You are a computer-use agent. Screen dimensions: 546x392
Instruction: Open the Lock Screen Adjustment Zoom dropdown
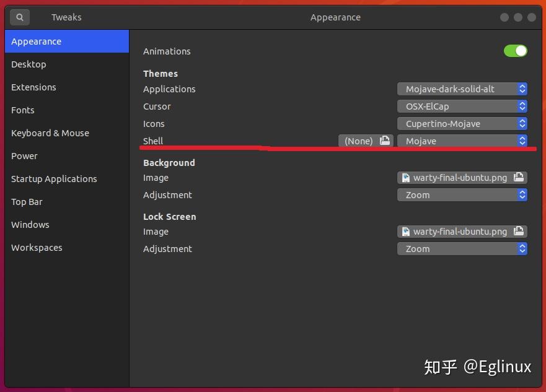click(x=462, y=248)
